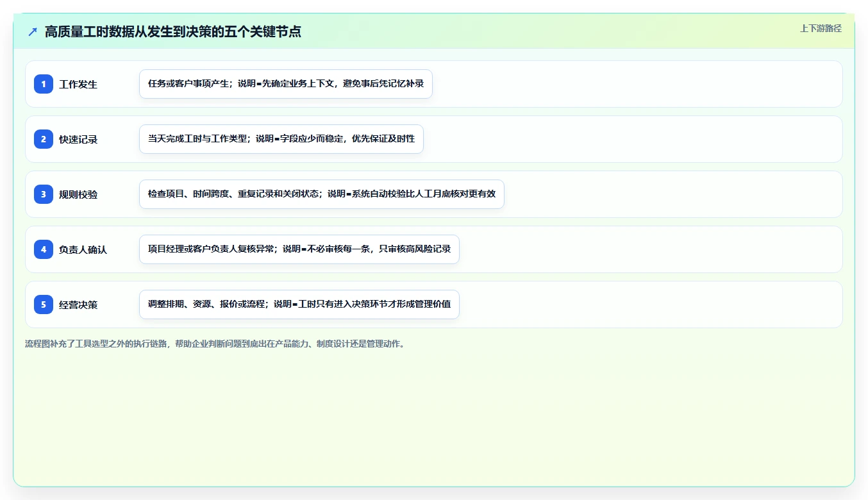Screen dimensions: 868x500
Task: Click the 项目经理或客户负责人复核异常 description box
Action: (299, 249)
